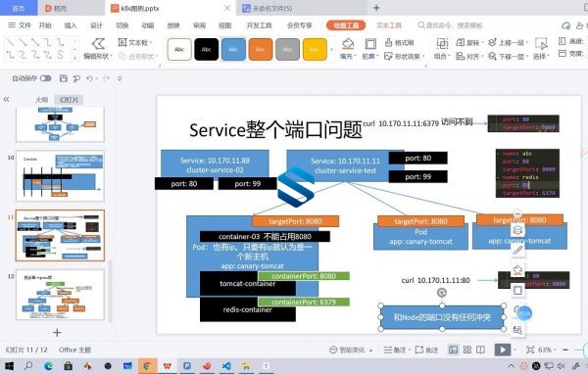Image resolution: width=588 pixels, height=374 pixels.
Task: Switch to the 文本工具 text tools tab
Action: coord(388,25)
